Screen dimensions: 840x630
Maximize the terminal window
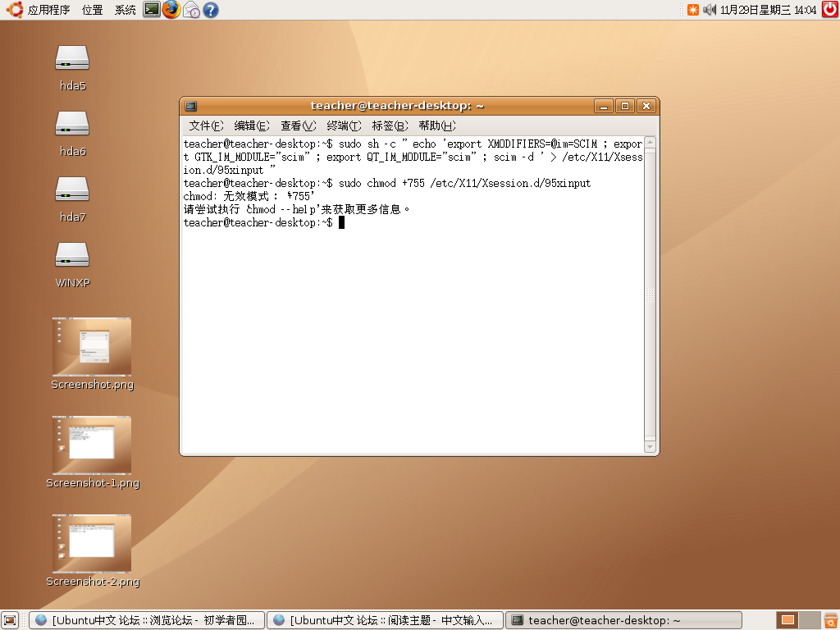click(624, 106)
